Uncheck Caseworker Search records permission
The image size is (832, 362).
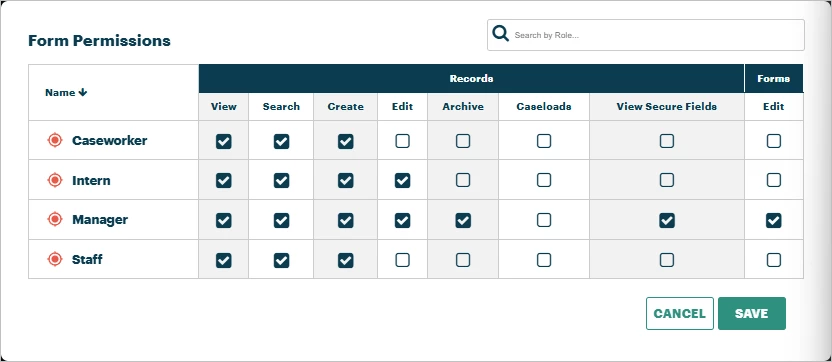[281, 141]
